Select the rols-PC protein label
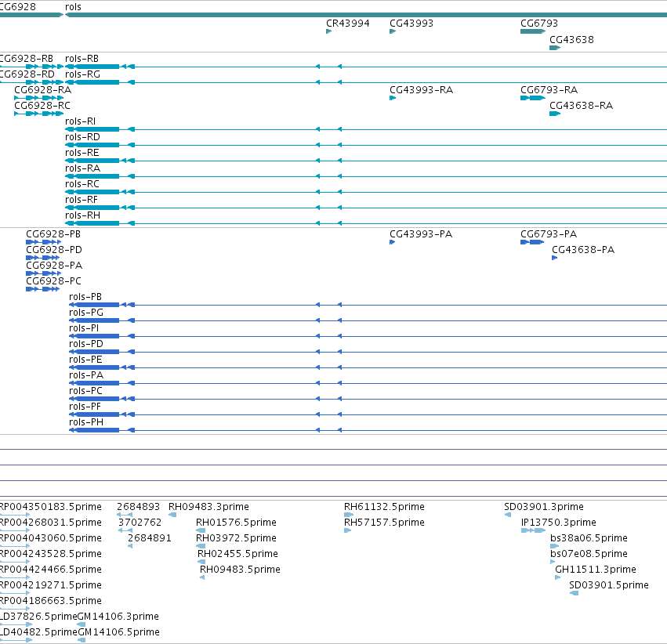667x644 pixels. [x=85, y=391]
